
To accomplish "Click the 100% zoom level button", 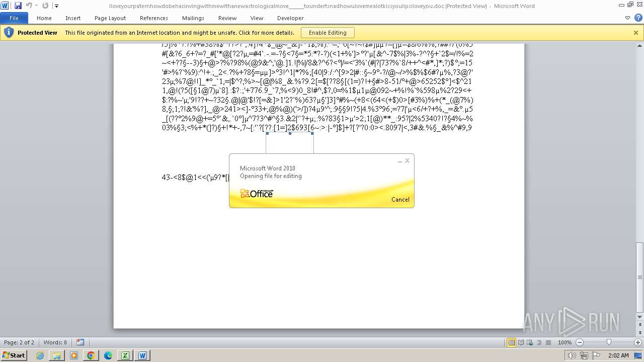I will point(565,342).
